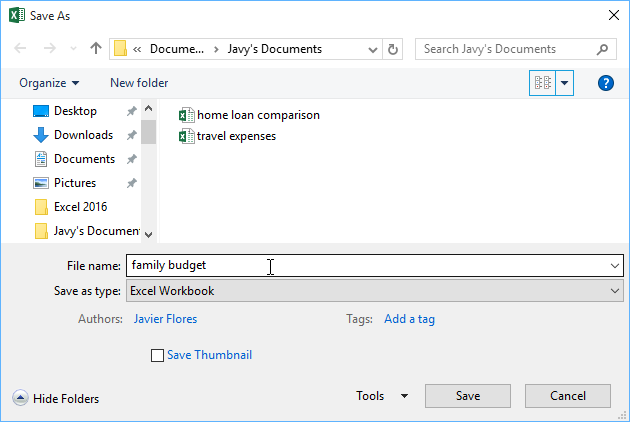The height and width of the screenshot is (422, 630).
Task: Click the search magnifier icon
Action: 603,49
